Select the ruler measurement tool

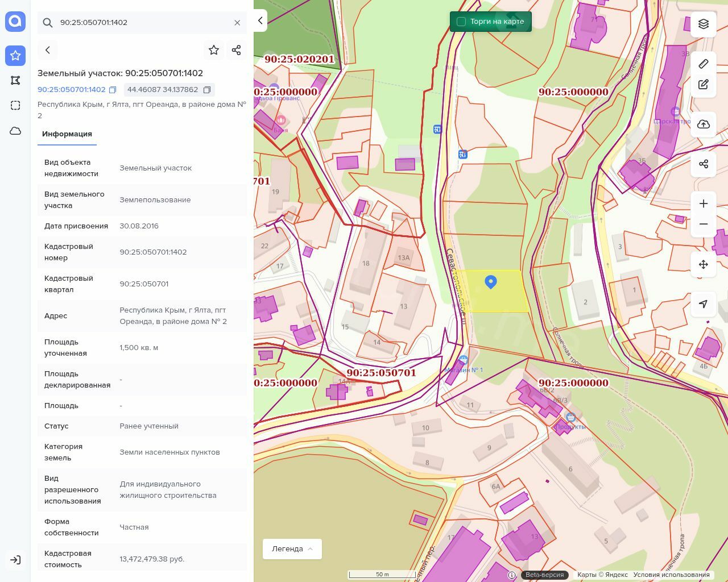click(704, 64)
